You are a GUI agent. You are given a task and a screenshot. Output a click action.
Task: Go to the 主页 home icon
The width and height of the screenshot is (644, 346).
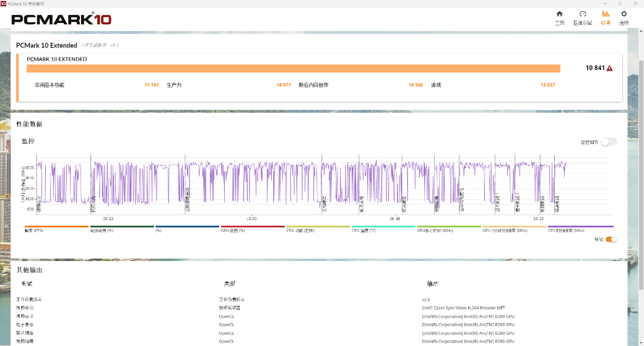pyautogui.click(x=559, y=17)
